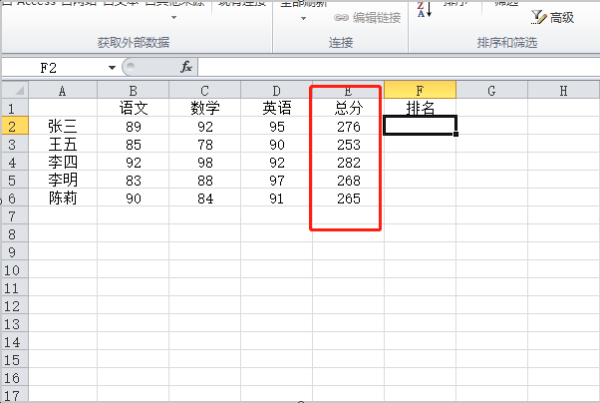Click cell with name 张三
The height and width of the screenshot is (403, 600).
tap(63, 126)
